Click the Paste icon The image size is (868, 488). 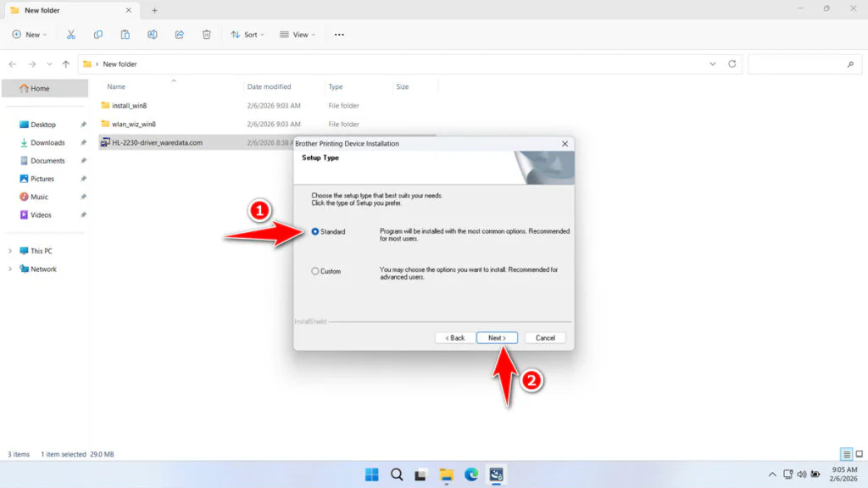click(x=125, y=34)
